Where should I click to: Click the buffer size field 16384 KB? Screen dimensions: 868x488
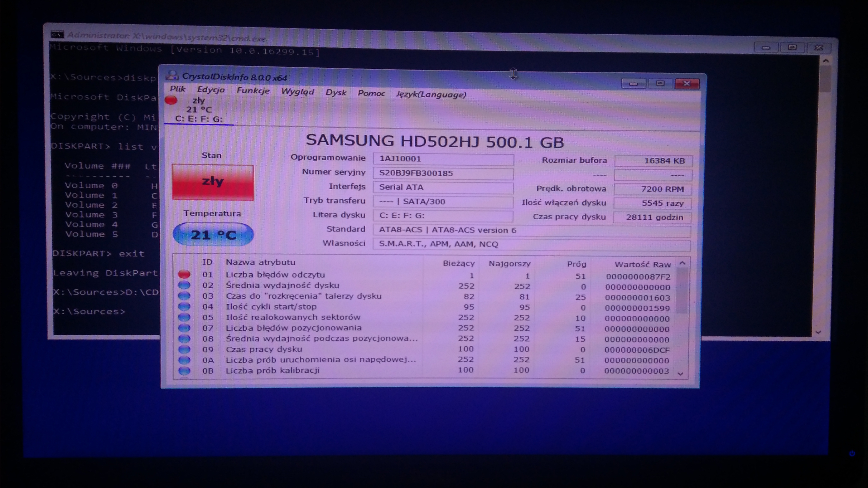pos(653,161)
